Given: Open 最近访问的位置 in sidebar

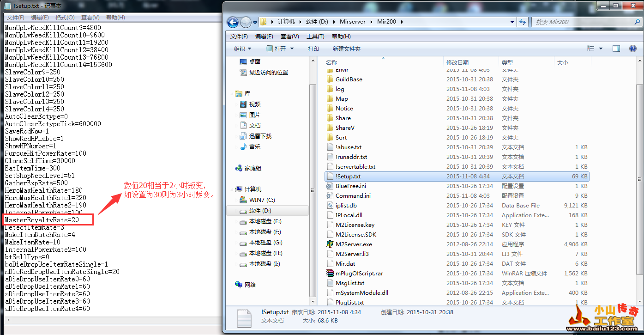Looking at the screenshot, I should tap(264, 72).
